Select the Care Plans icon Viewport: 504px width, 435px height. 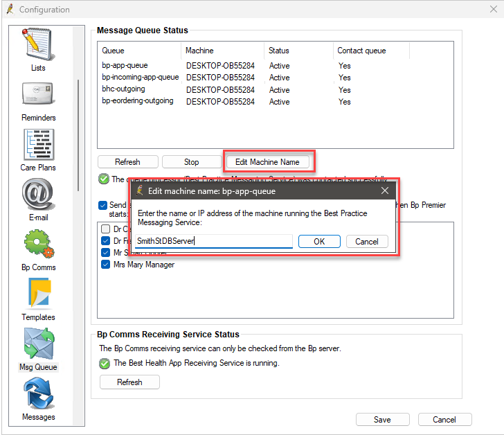[x=38, y=145]
